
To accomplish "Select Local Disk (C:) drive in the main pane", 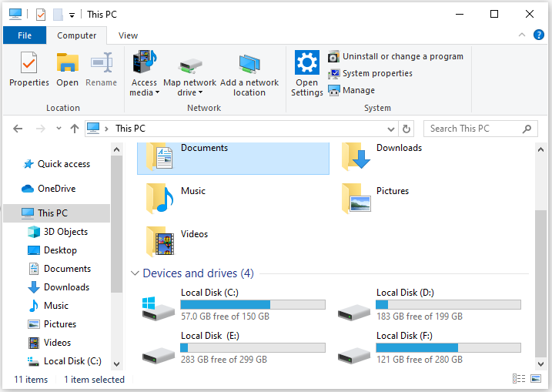I will [233, 305].
